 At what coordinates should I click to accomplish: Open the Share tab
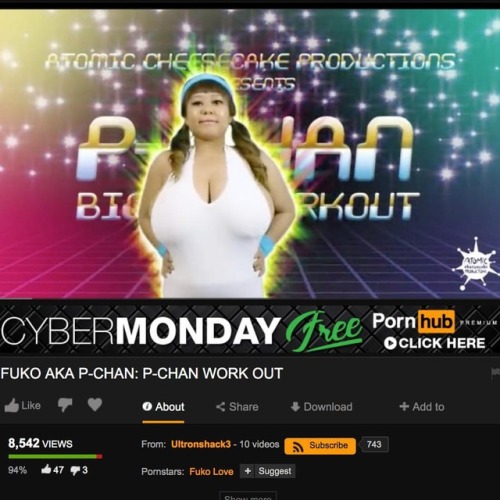coord(237,407)
